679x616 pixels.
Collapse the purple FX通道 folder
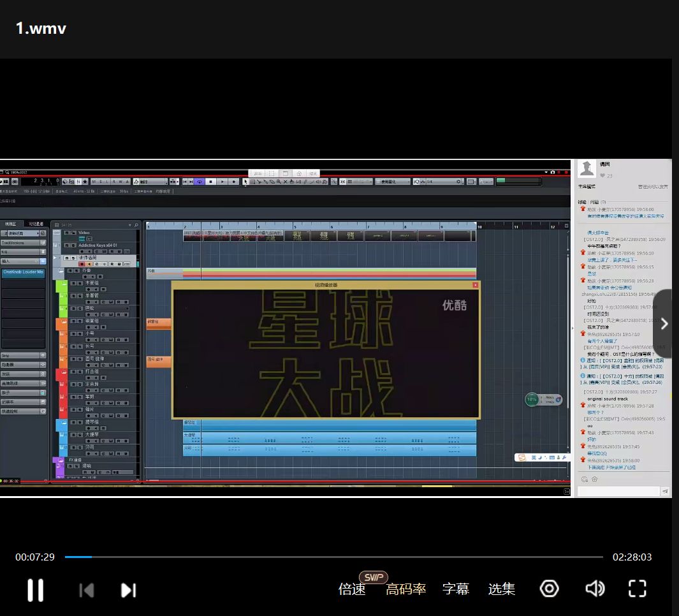[60, 460]
